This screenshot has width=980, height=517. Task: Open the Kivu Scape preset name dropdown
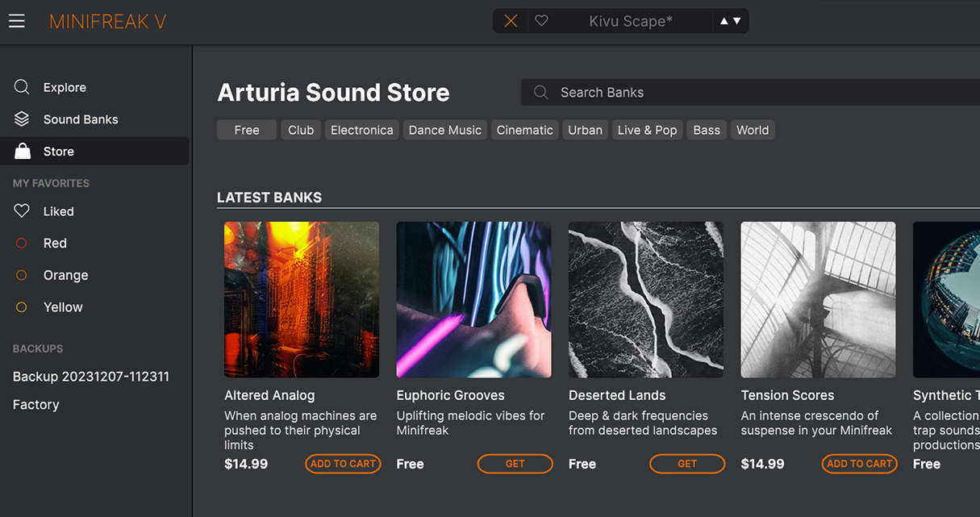coord(630,21)
